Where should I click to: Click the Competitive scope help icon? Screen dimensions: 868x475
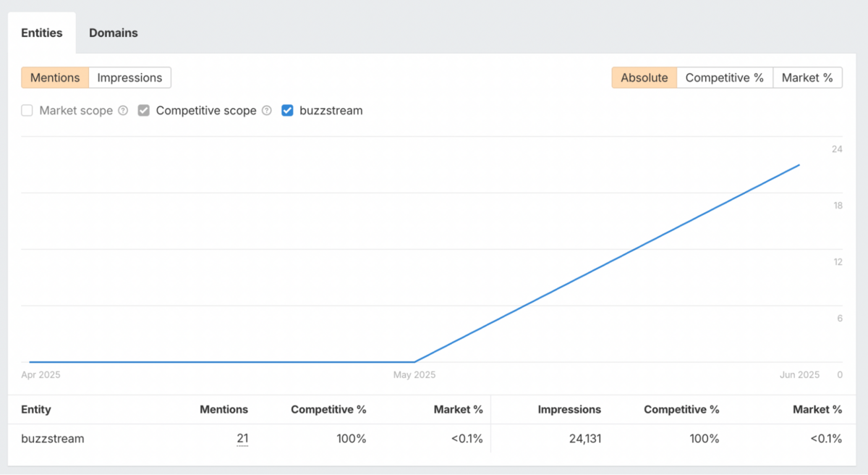tap(268, 110)
